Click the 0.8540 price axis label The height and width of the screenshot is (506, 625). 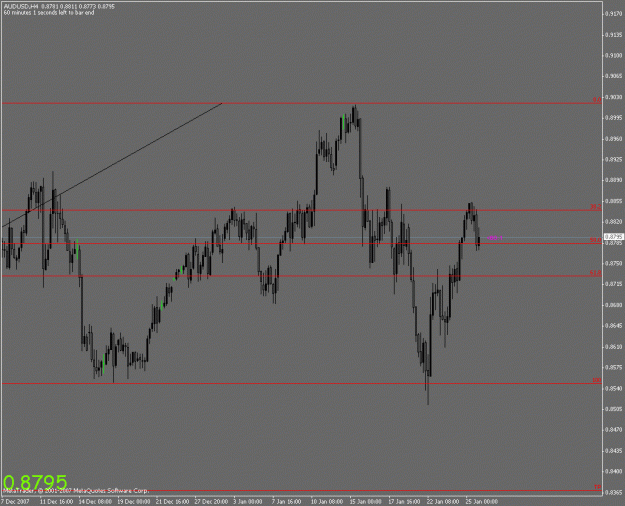[614, 388]
